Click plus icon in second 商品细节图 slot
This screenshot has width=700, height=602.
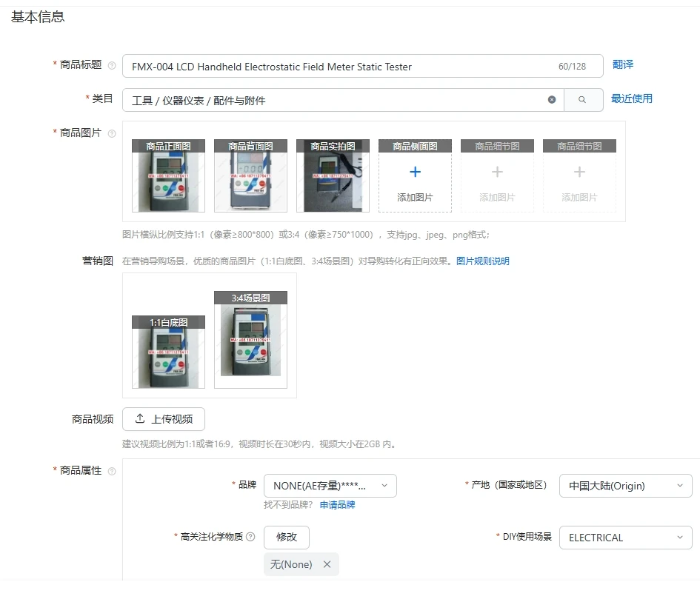[x=579, y=172]
